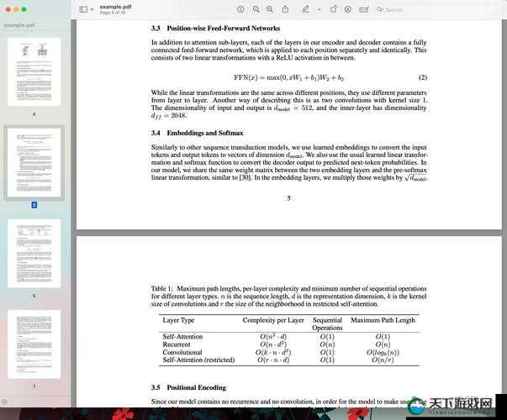Expand the markup pen dropdown arrow
The height and width of the screenshot is (420, 507).
coord(320,10)
